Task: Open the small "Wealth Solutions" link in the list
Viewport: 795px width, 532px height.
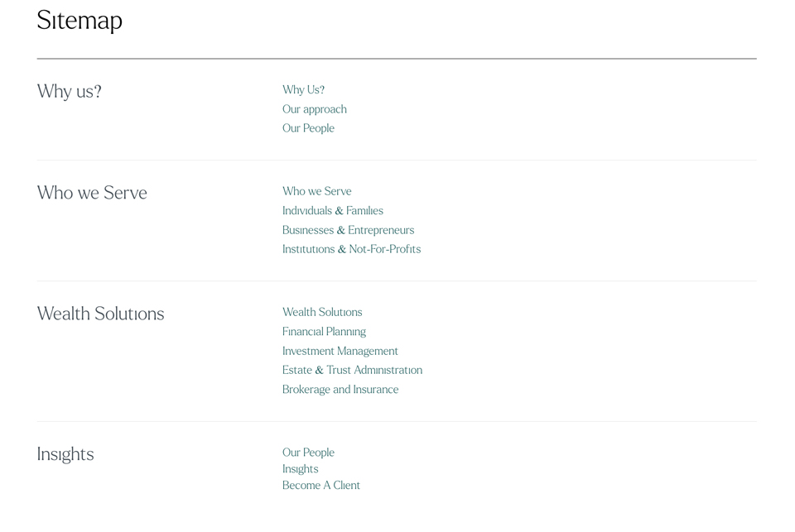Action: pos(322,312)
